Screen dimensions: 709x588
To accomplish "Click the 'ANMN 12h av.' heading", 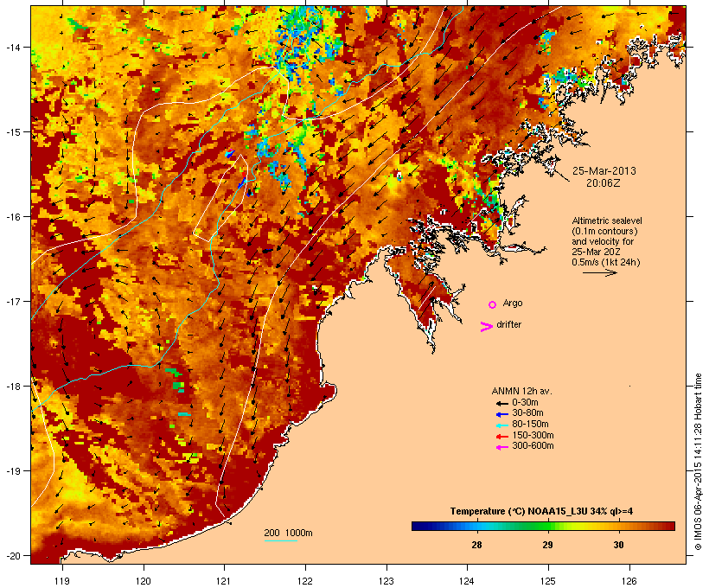I will pos(521,391).
